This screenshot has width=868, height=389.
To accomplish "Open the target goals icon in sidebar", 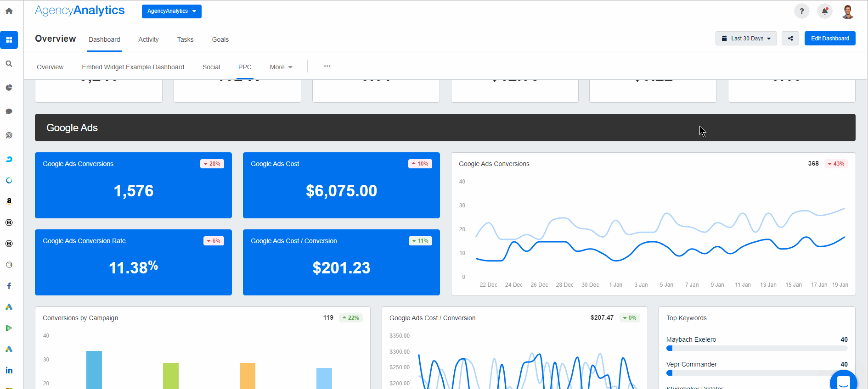I will (9, 135).
